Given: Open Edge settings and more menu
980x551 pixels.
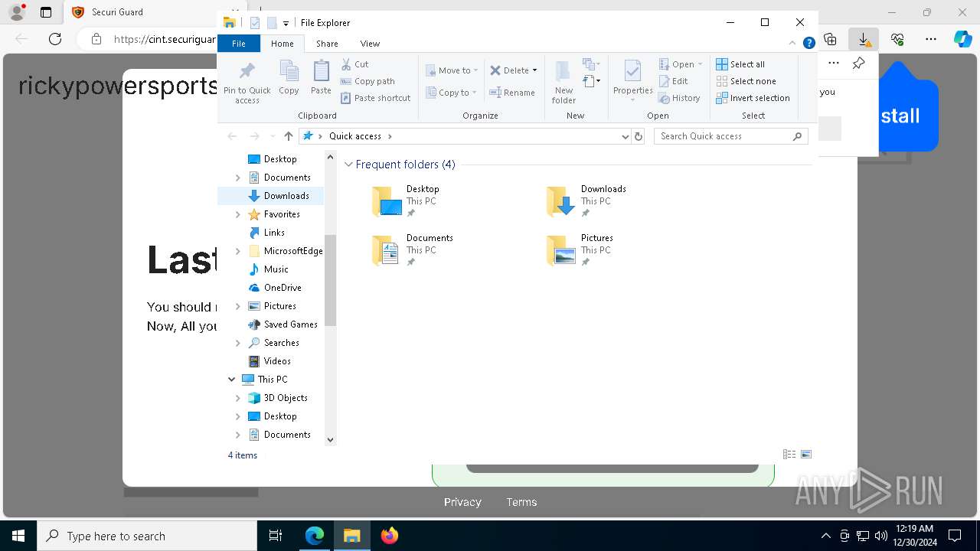Looking at the screenshot, I should [x=931, y=39].
